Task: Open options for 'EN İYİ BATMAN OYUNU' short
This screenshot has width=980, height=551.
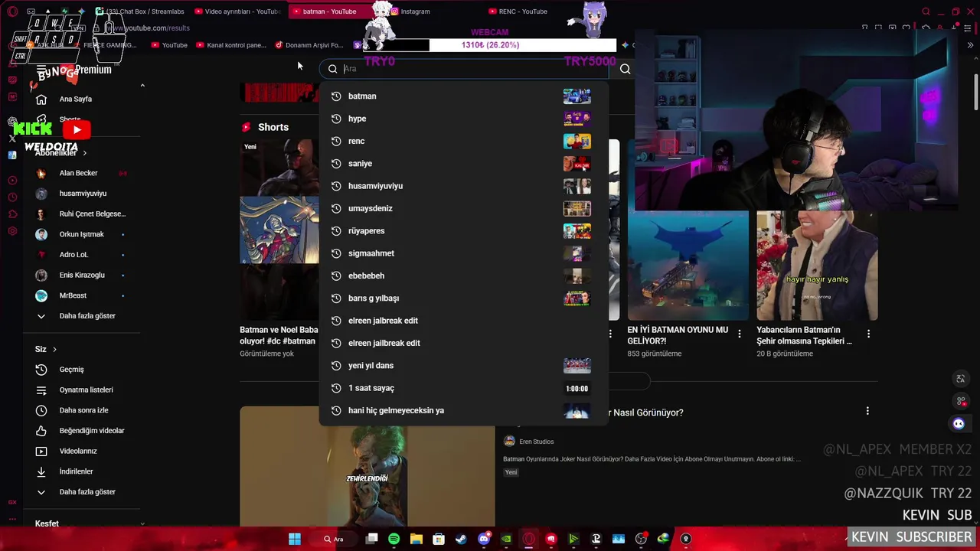Action: point(740,334)
